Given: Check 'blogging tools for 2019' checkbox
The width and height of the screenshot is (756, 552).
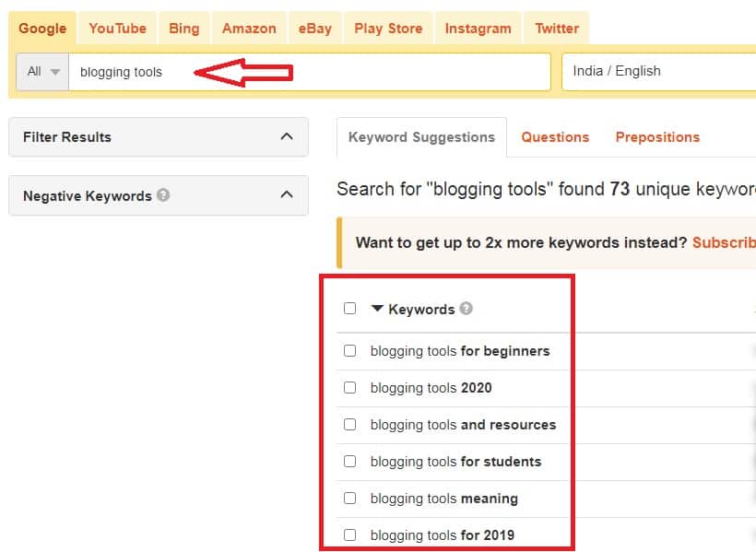Looking at the screenshot, I should click(350, 535).
